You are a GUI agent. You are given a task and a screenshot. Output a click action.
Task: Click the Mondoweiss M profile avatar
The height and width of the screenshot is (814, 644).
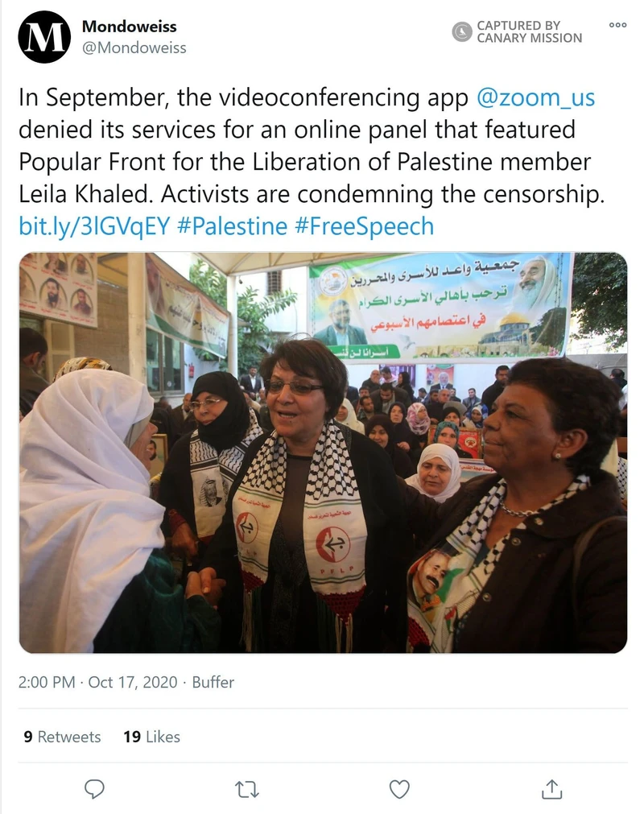pyautogui.click(x=44, y=37)
